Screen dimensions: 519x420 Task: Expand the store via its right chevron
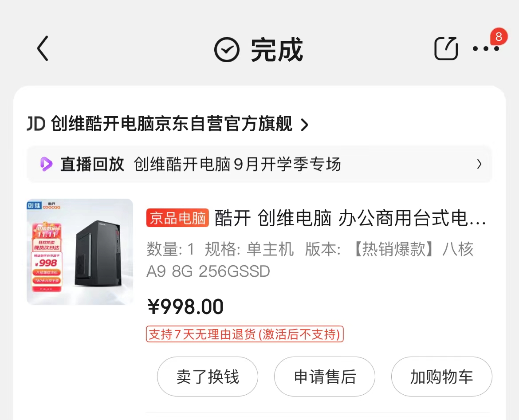coord(304,126)
